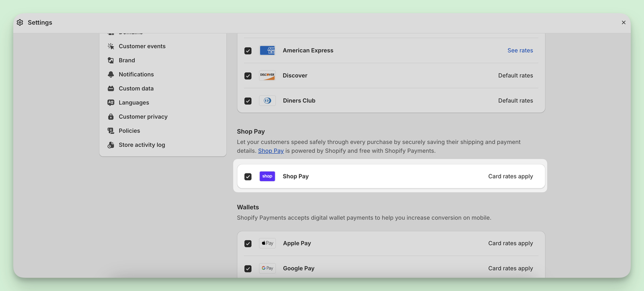Click the Languages icon in the sidebar

pyautogui.click(x=110, y=102)
